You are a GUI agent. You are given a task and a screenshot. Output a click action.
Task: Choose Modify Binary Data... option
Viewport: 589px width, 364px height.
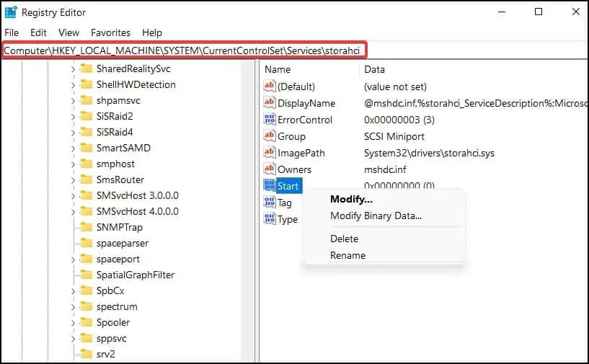click(376, 216)
